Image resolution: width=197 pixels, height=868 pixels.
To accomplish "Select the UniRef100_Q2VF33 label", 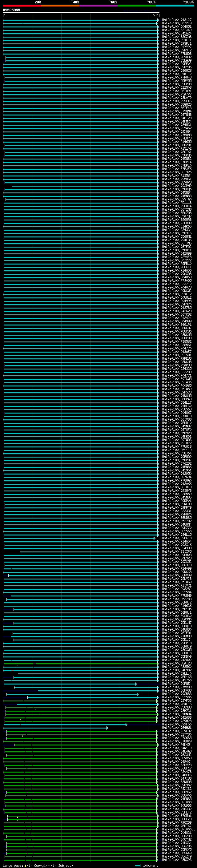I will coord(177,701).
